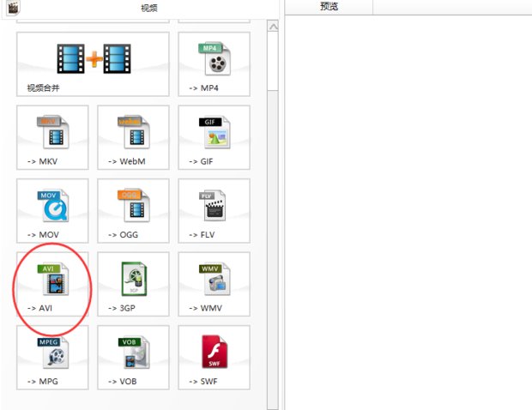Click the scrollbar up arrow
The height and width of the screenshot is (410, 532).
click(x=273, y=27)
